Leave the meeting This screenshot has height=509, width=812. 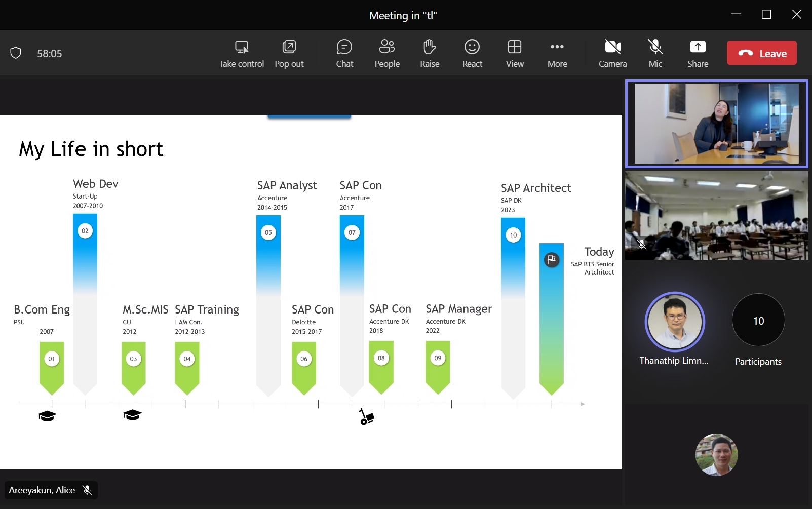coord(761,53)
